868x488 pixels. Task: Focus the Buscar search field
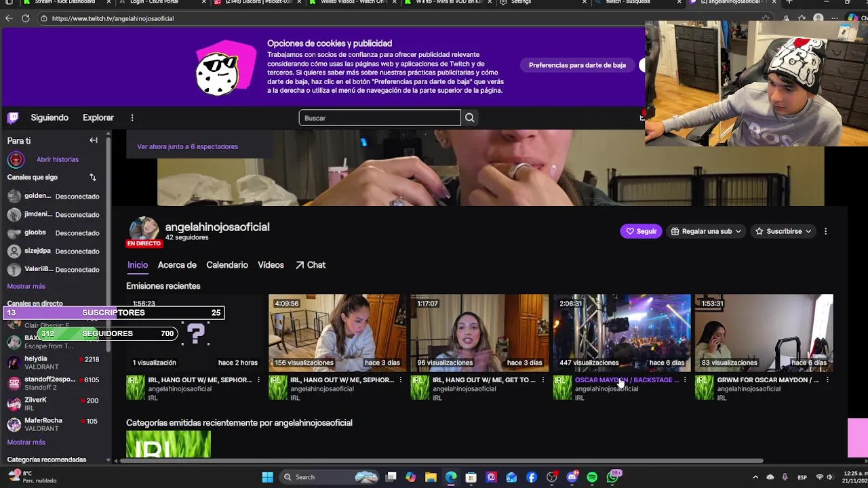coord(380,118)
